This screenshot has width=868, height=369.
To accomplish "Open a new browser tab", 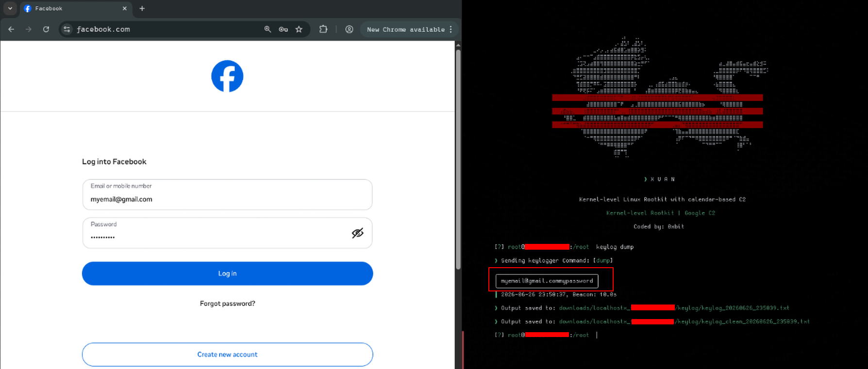I will 142,8.
